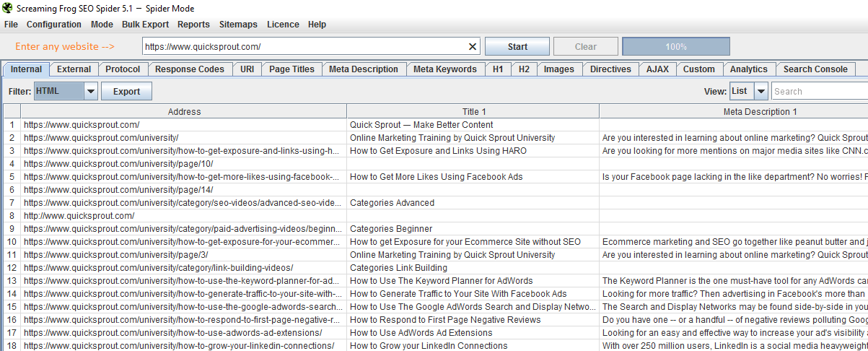Image resolution: width=868 pixels, height=351 pixels.
Task: Select 'How to get Exposure for your Ecommerce Site' title
Action: point(473,242)
